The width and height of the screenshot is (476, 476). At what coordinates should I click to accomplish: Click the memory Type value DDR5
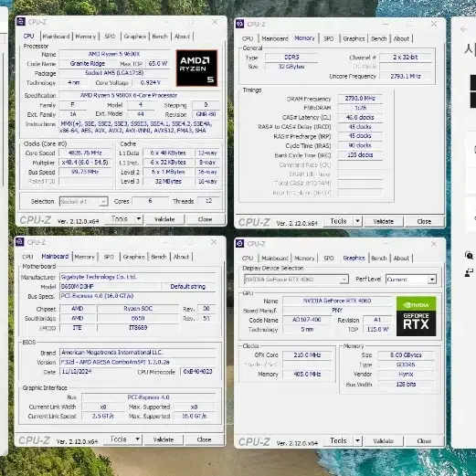pos(291,57)
